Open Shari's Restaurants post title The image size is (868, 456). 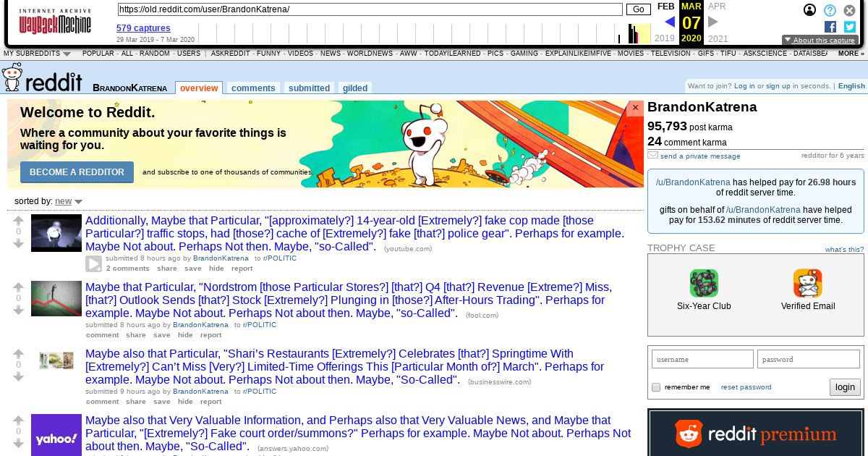[x=345, y=367]
